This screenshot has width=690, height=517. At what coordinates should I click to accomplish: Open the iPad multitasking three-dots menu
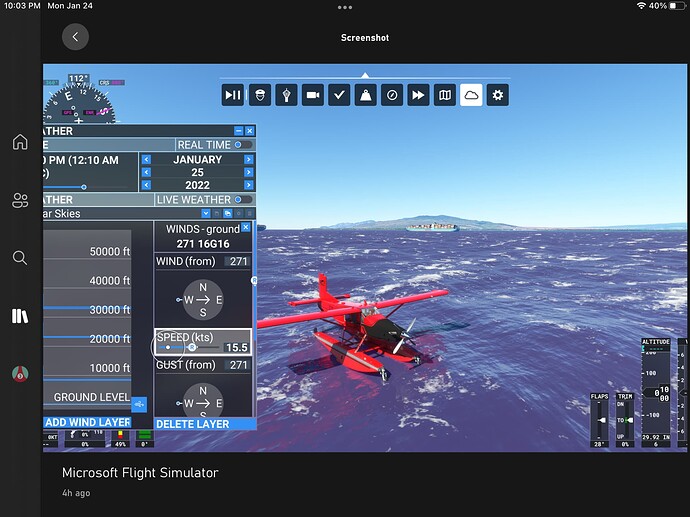(x=345, y=7)
